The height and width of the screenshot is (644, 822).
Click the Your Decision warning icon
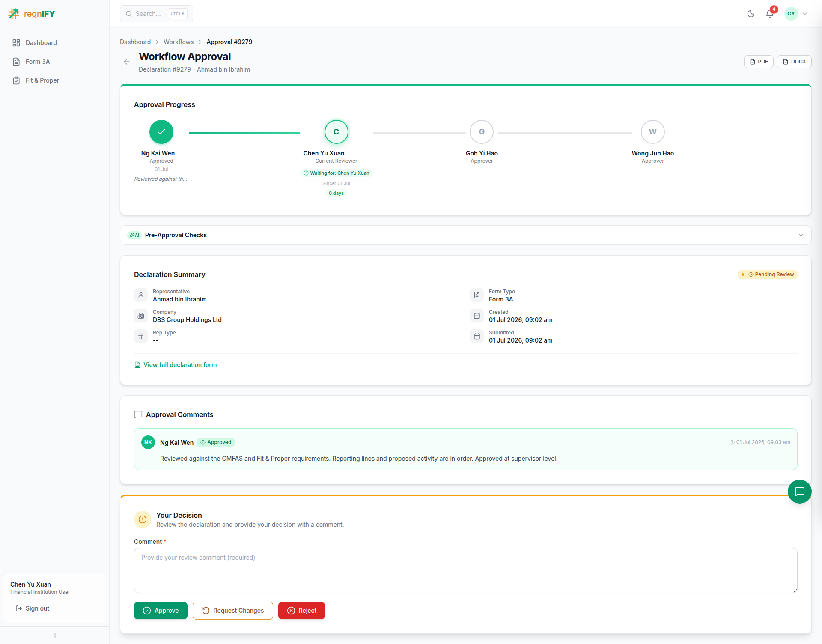(x=143, y=519)
